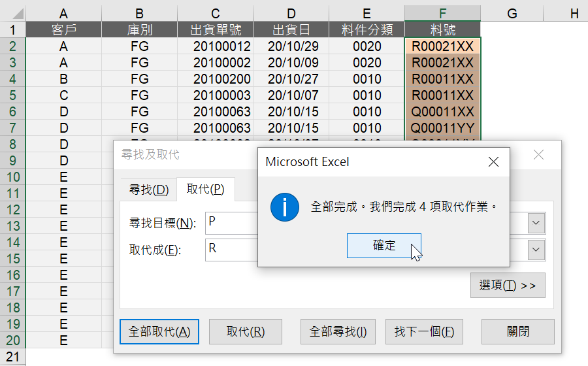This screenshot has height=366, width=588.
Task: Select column H header
Action: (x=566, y=14)
